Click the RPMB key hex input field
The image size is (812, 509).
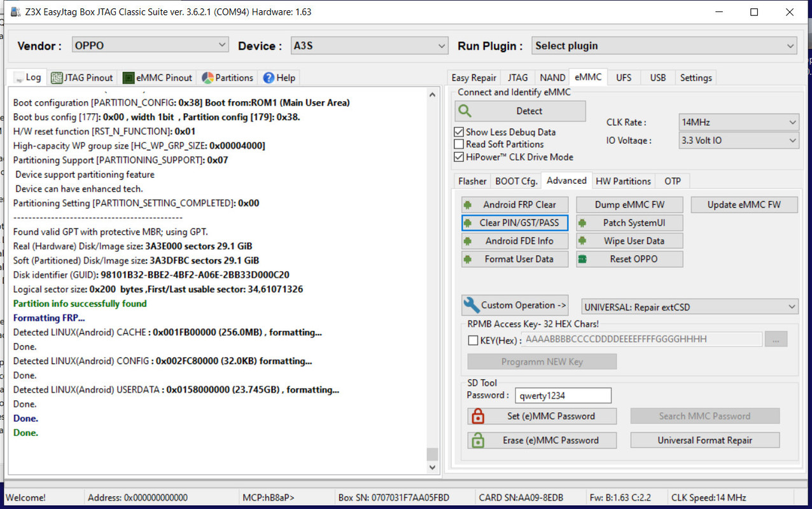[641, 339]
